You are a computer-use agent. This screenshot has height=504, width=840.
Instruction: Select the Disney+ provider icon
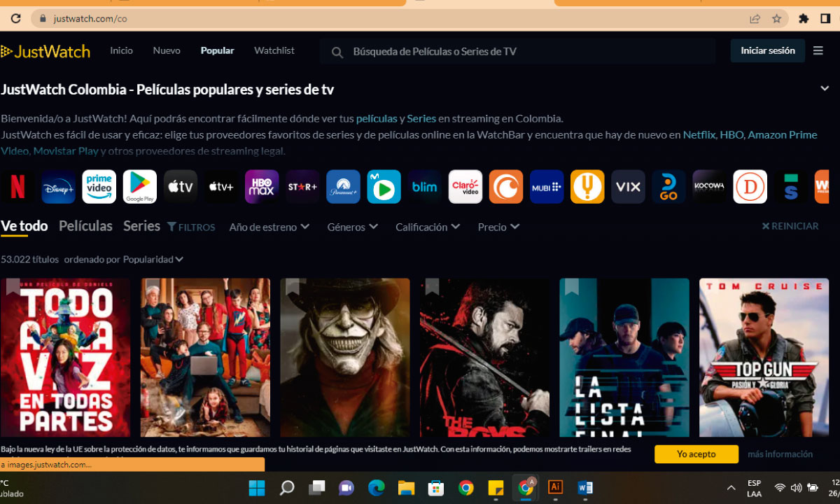point(59,186)
